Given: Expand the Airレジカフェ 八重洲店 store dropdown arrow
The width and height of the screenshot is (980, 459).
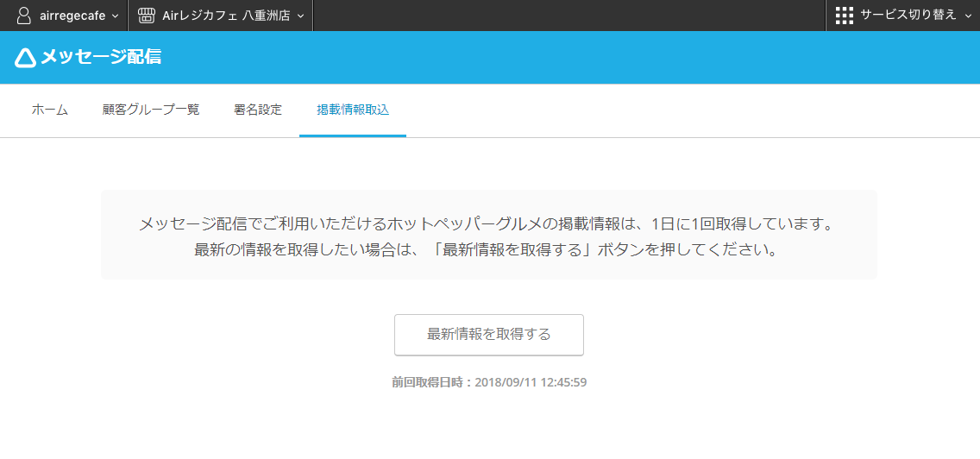Looking at the screenshot, I should point(300,16).
